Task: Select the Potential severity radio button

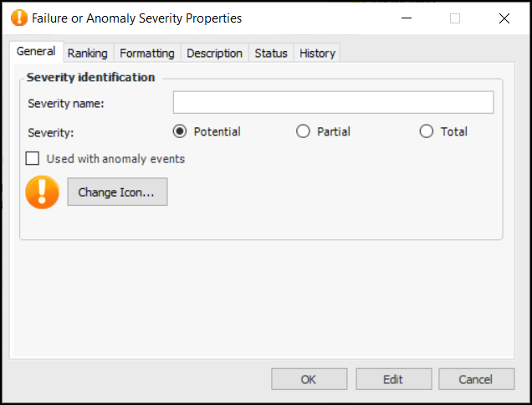Action: [x=179, y=131]
